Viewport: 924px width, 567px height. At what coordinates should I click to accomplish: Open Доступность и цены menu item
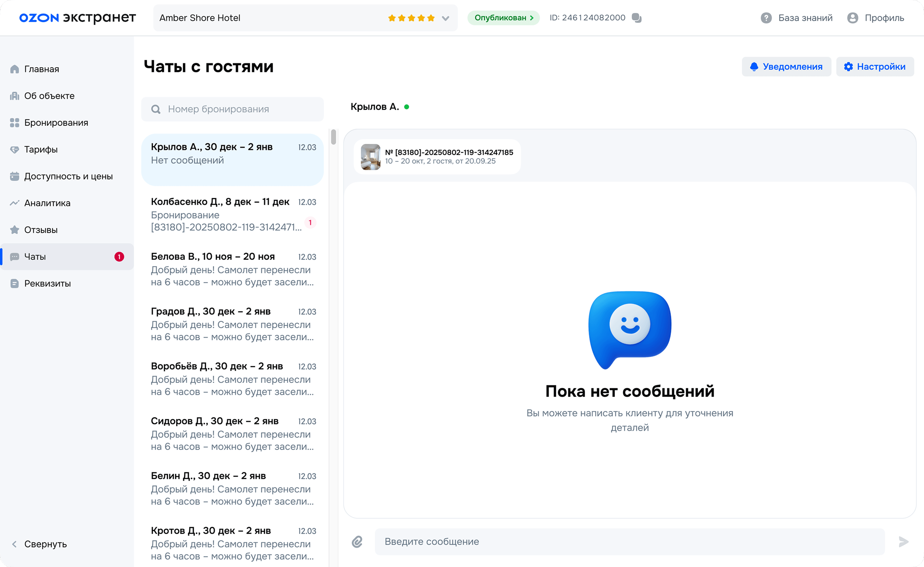[68, 176]
